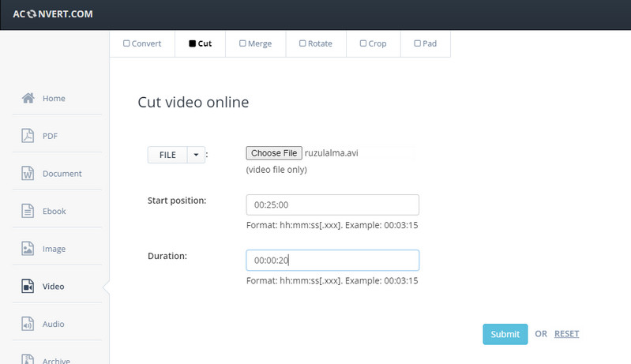Viewport: 631px width, 364px height.
Task: Click the Choose File button
Action: (x=274, y=153)
